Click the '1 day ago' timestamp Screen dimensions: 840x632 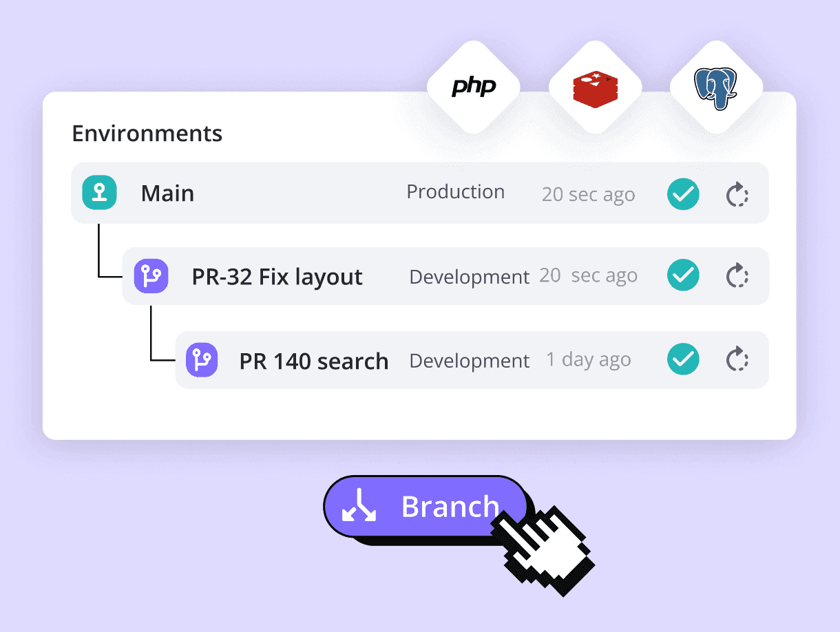(588, 360)
